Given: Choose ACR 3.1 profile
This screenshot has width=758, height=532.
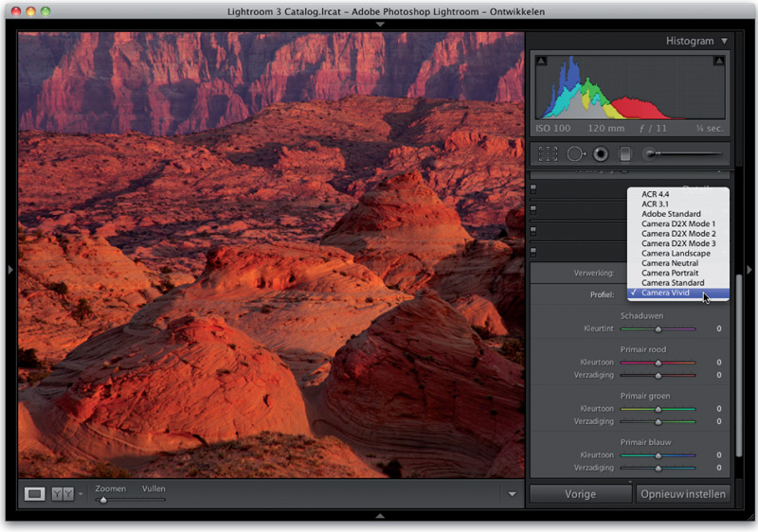Looking at the screenshot, I should click(x=678, y=204).
